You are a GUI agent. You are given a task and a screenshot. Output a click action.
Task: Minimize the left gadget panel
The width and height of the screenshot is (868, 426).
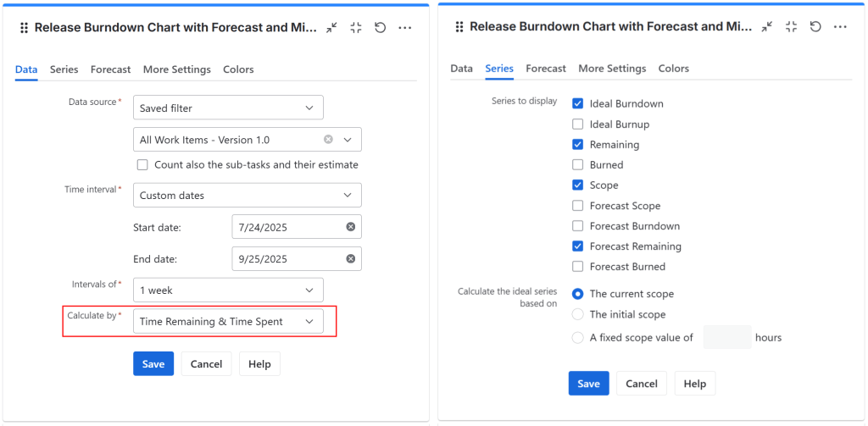[331, 28]
